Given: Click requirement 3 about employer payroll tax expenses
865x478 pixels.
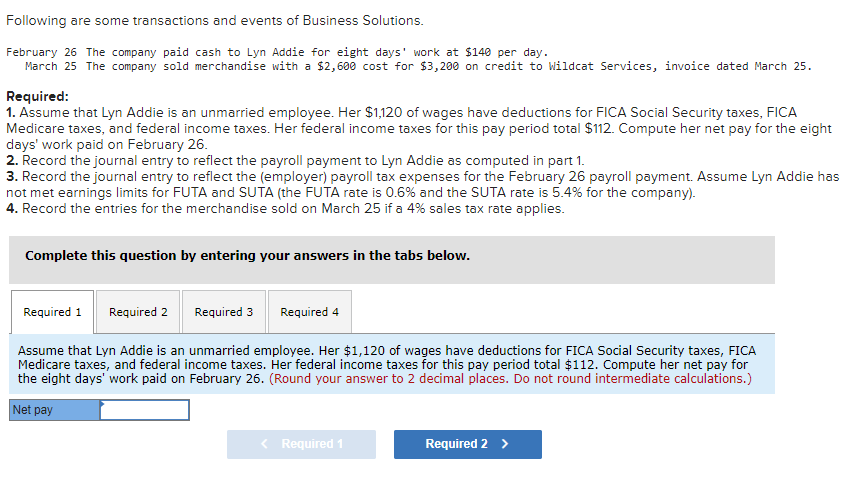Looking at the screenshot, I should (420, 176).
